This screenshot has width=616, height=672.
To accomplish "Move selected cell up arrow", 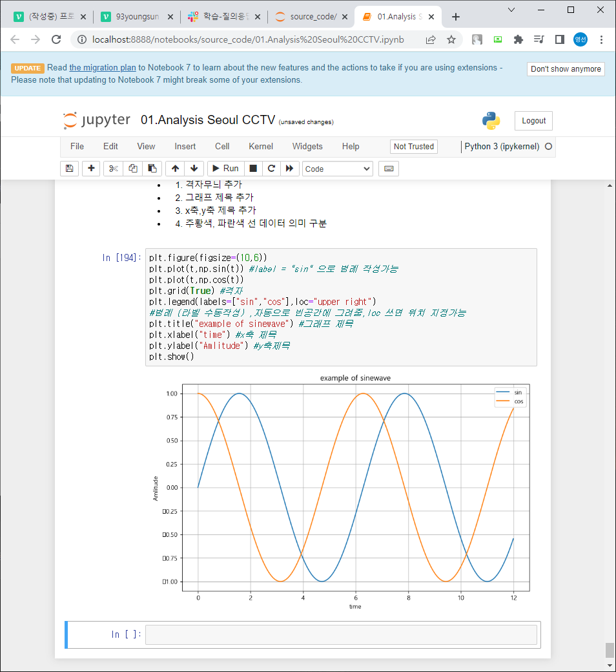I will pos(175,169).
